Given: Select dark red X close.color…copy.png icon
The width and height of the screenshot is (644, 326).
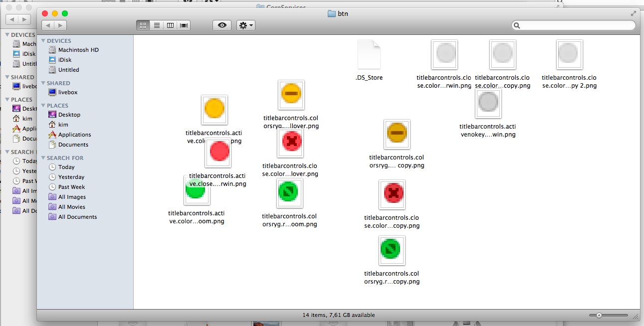Looking at the screenshot, I should (392, 195).
